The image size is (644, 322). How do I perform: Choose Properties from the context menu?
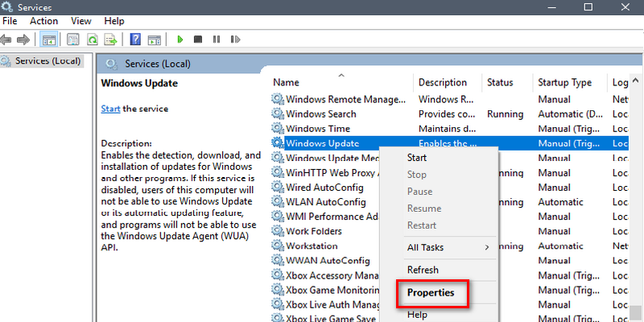pos(431,293)
